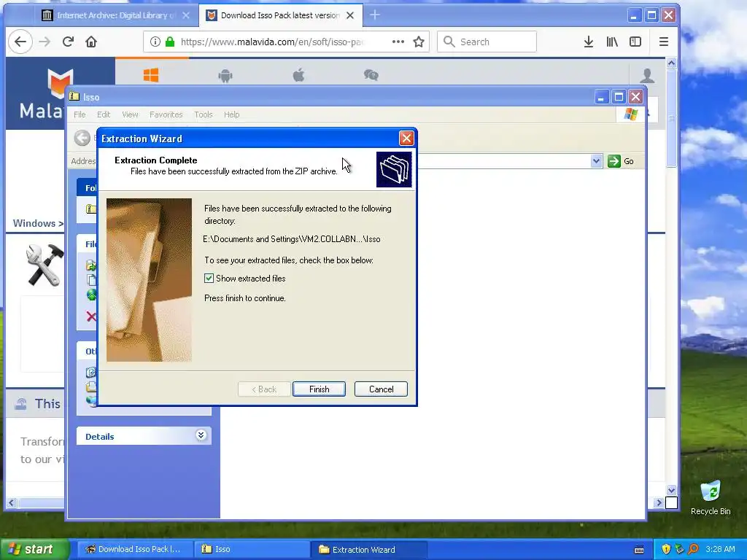The width and height of the screenshot is (747, 560).
Task: Click the Details panel header
Action: pos(144,436)
